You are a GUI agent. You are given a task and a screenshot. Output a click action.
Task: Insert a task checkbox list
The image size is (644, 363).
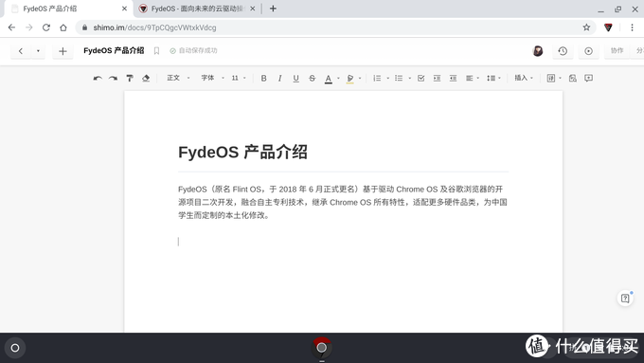pos(421,78)
